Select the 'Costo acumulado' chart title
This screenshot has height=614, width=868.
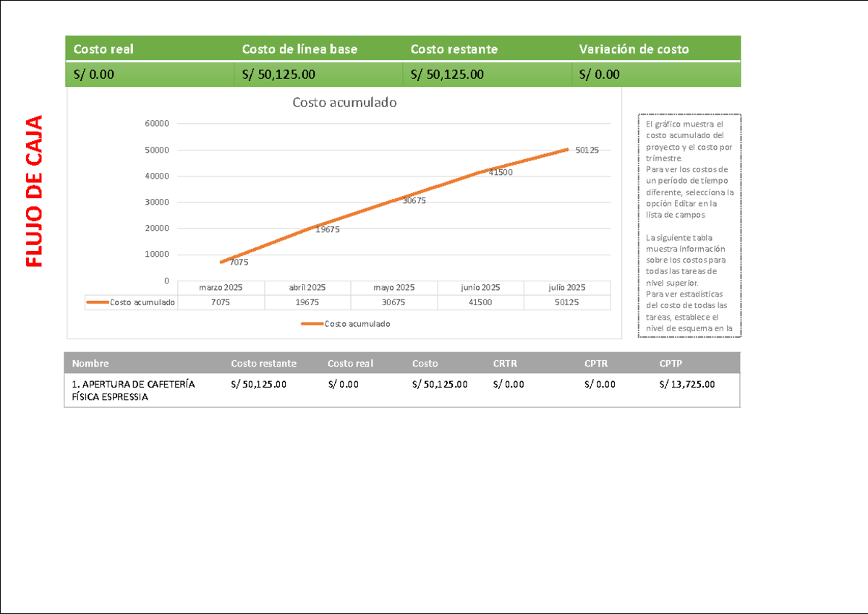pyautogui.click(x=344, y=103)
